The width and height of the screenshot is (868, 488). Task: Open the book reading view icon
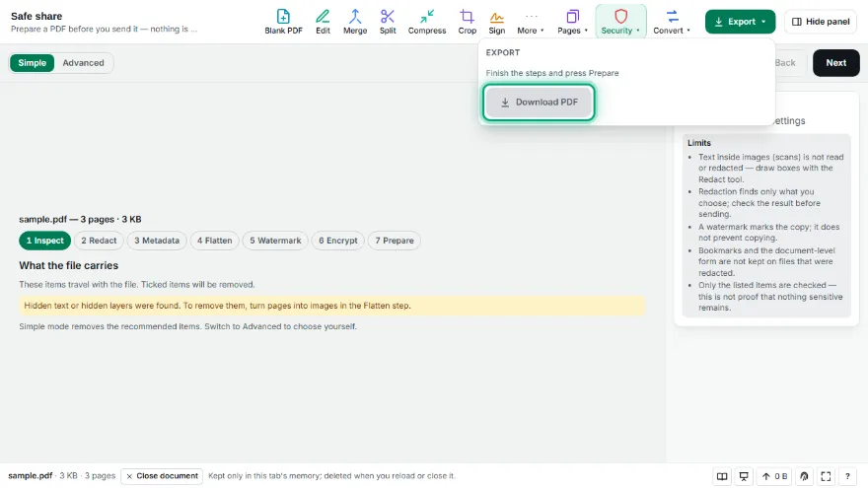coord(722,476)
